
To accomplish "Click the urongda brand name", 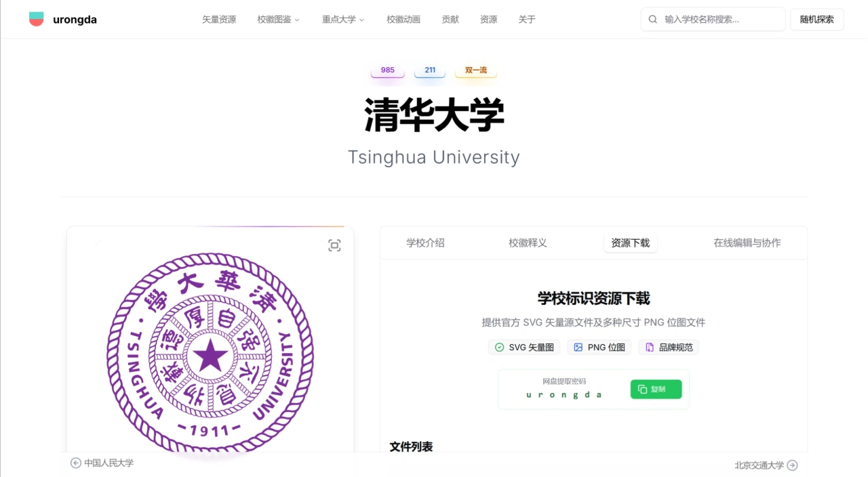I will coord(75,20).
